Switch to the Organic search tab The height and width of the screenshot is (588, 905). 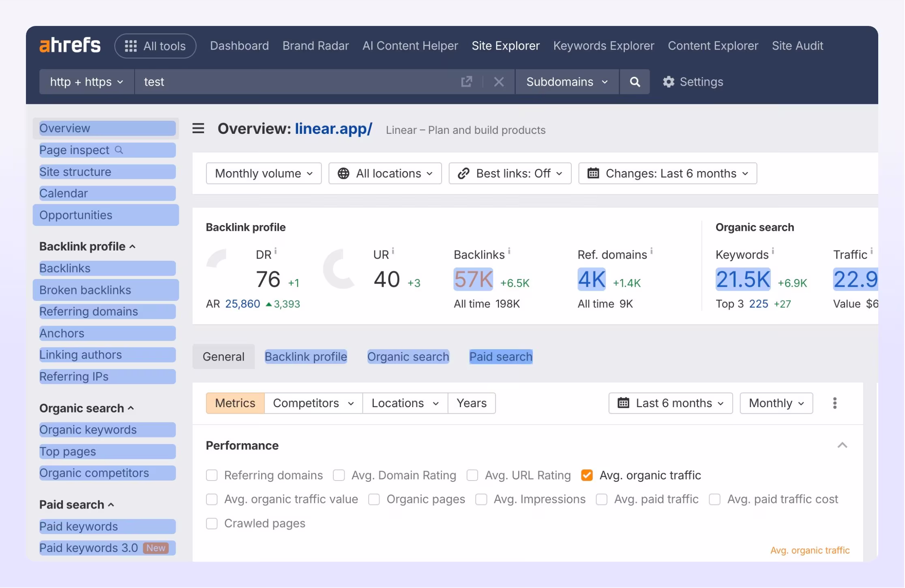click(408, 356)
